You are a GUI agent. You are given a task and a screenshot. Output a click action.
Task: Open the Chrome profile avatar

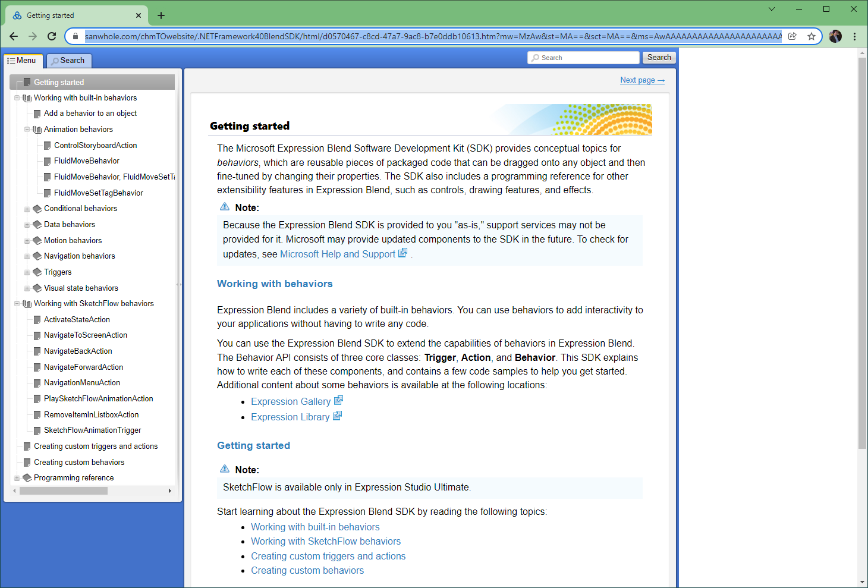tap(835, 36)
